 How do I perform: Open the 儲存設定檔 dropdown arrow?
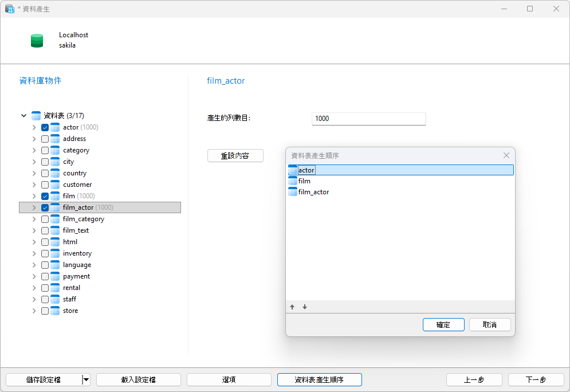point(86,379)
